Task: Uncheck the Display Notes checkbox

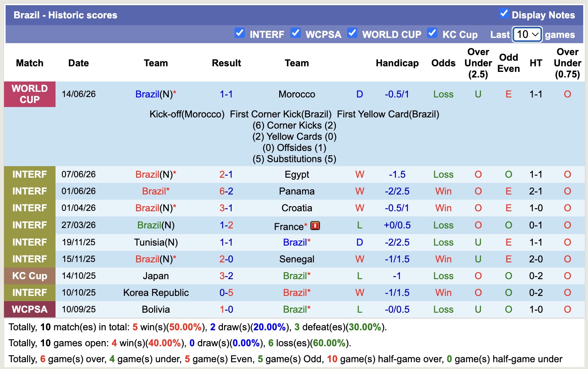Action: 504,14
